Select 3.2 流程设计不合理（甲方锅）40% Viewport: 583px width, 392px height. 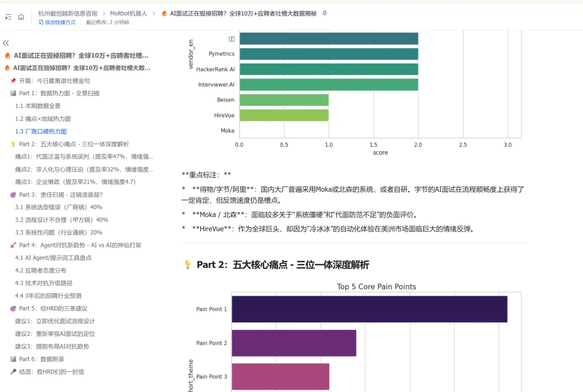(62, 220)
